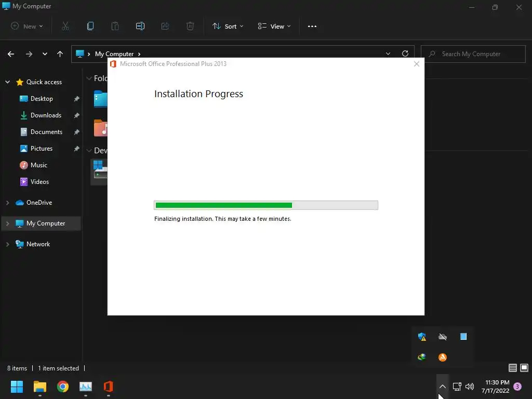The width and height of the screenshot is (532, 399).
Task: Open the New dropdown menu
Action: point(27,26)
